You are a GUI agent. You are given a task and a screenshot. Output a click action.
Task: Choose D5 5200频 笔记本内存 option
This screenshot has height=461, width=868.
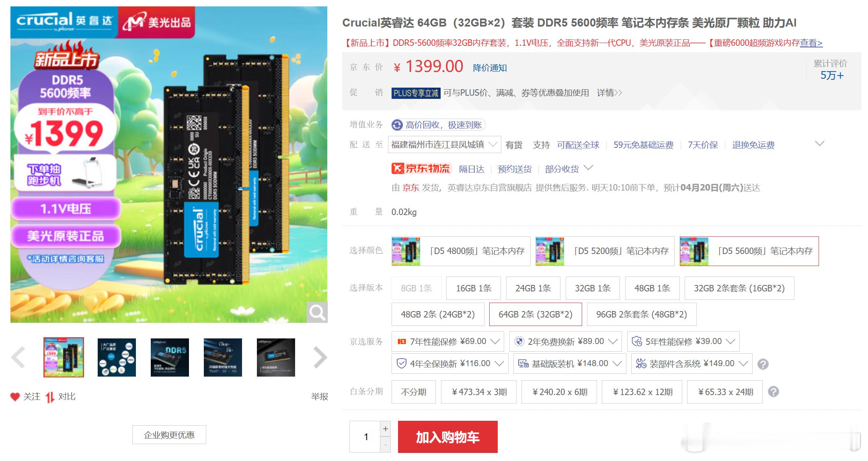click(605, 251)
